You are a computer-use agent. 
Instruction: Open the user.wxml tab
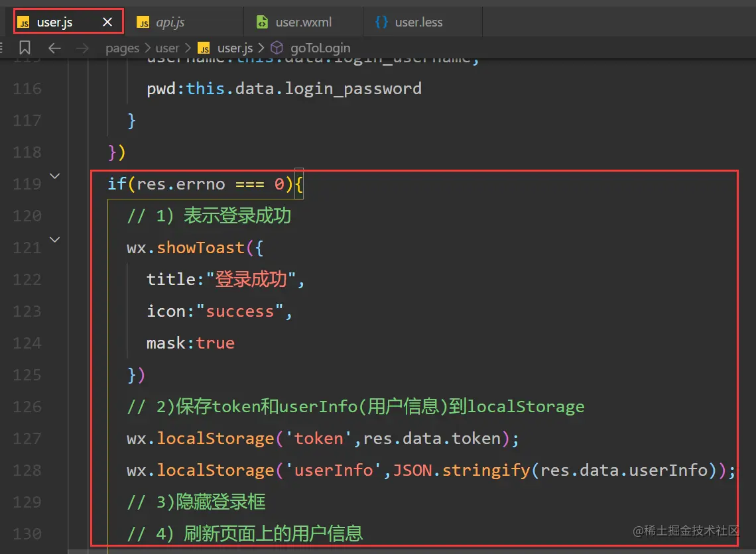point(303,22)
